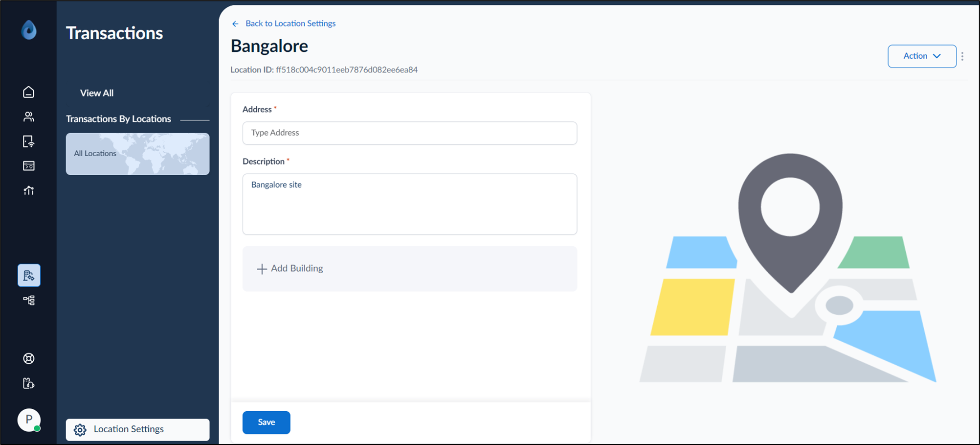This screenshot has height=445, width=980.
Task: Click the plus icon for Add Building
Action: coord(262,269)
